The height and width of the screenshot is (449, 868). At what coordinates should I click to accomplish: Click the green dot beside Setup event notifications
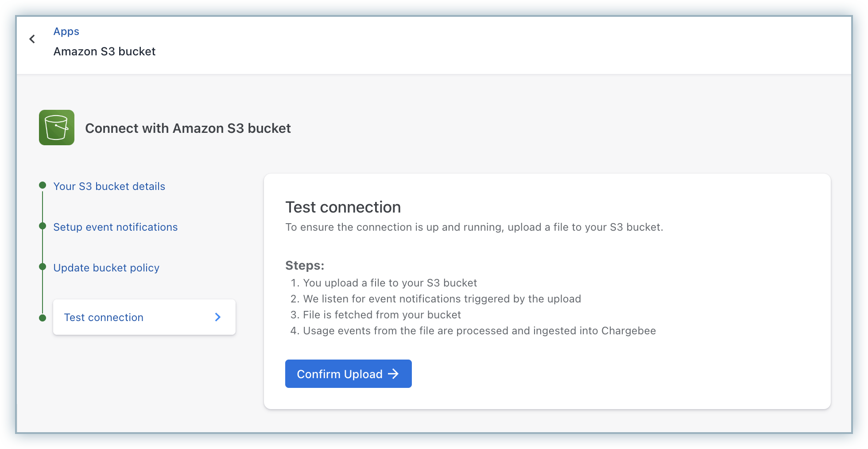(43, 226)
